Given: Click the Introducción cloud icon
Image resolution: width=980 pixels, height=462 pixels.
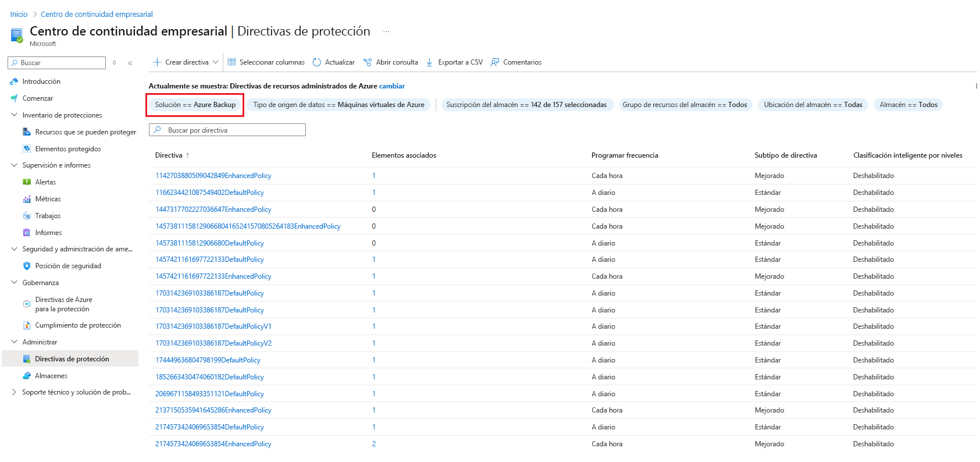Looking at the screenshot, I should (x=15, y=81).
